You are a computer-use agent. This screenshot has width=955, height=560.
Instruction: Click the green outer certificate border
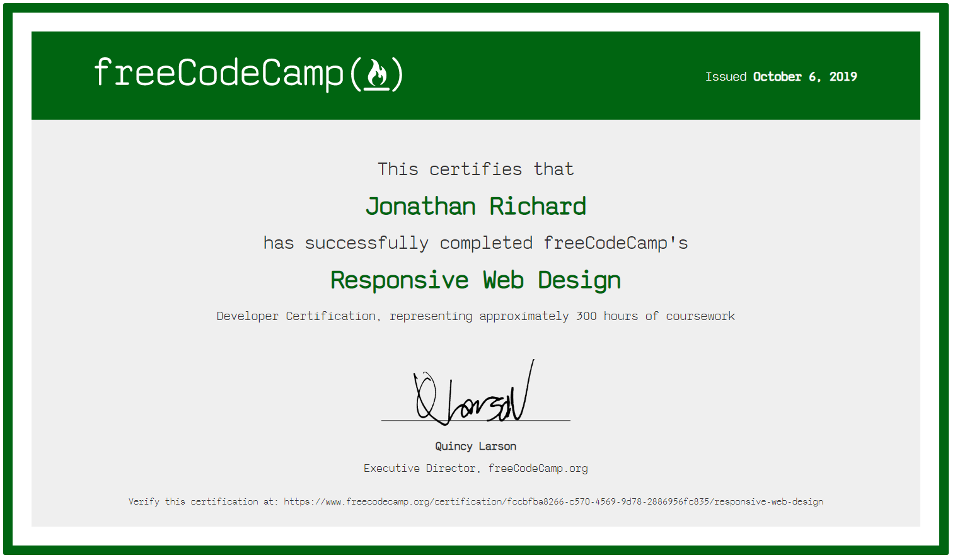click(477, 7)
